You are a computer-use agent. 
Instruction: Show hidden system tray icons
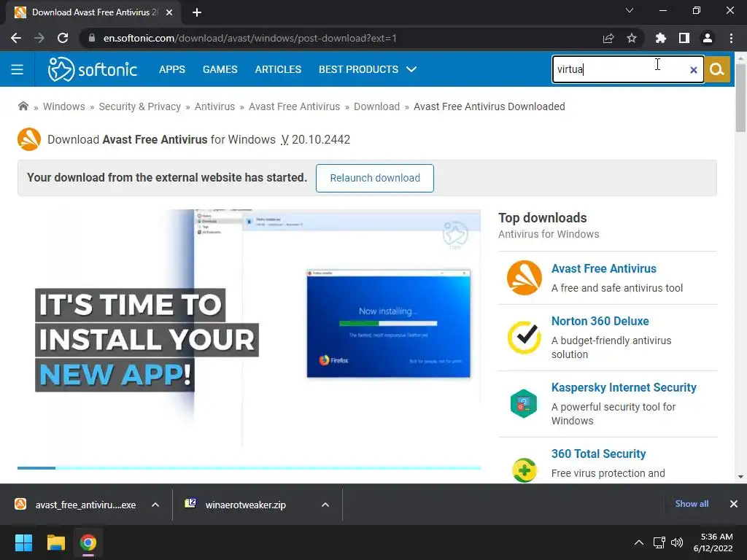(x=639, y=542)
